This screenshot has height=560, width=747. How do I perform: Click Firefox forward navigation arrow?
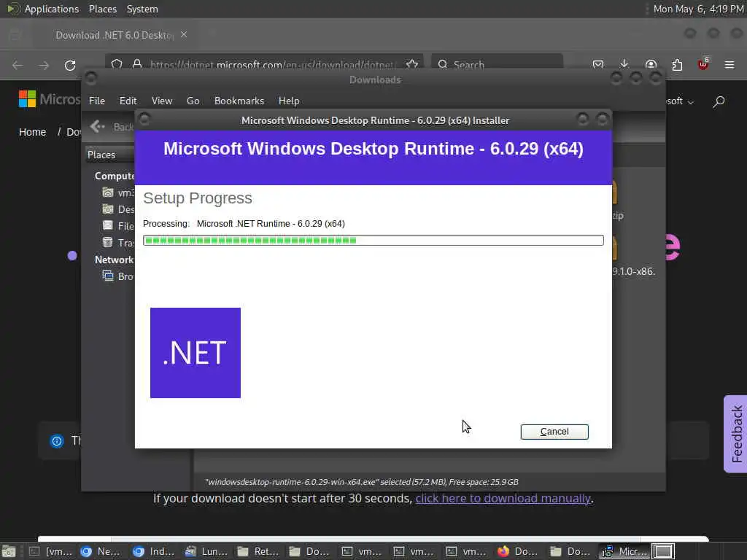pyautogui.click(x=44, y=65)
